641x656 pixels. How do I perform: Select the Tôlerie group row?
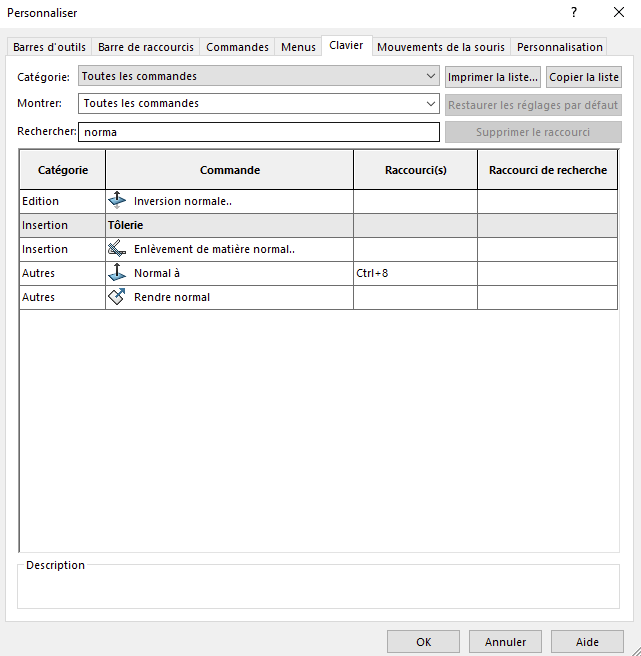point(318,225)
